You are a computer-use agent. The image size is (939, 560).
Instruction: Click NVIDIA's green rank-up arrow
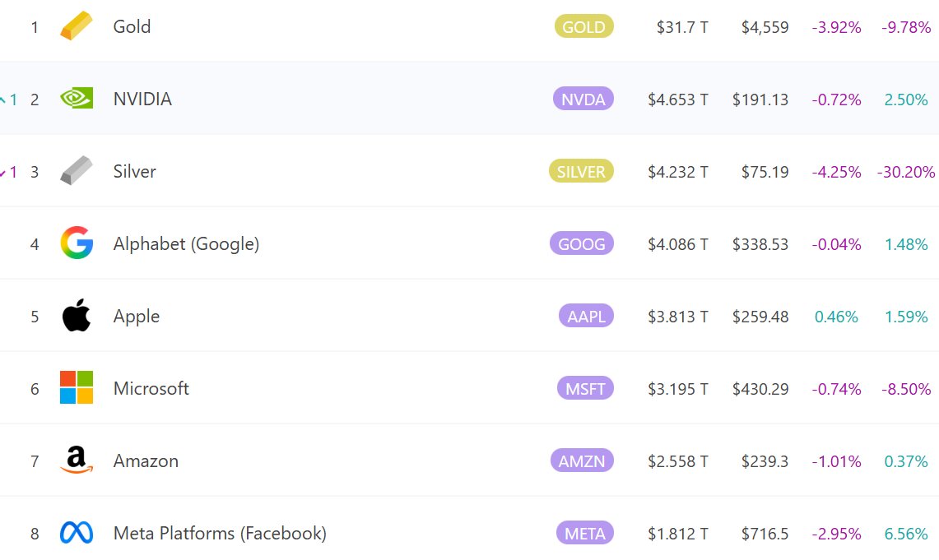pyautogui.click(x=4, y=100)
